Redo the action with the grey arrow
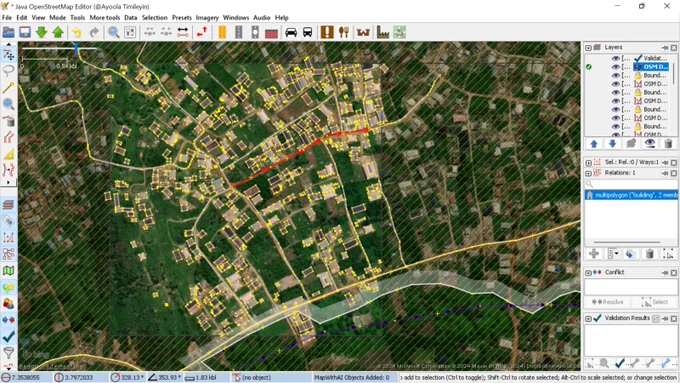The width and height of the screenshot is (680, 383). 94,32
